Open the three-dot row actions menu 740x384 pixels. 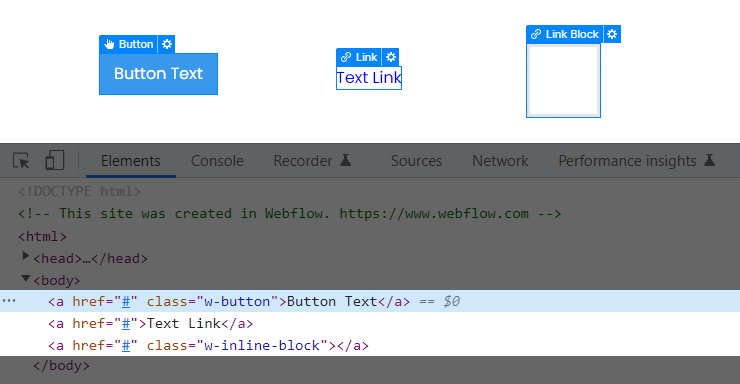coord(9,301)
